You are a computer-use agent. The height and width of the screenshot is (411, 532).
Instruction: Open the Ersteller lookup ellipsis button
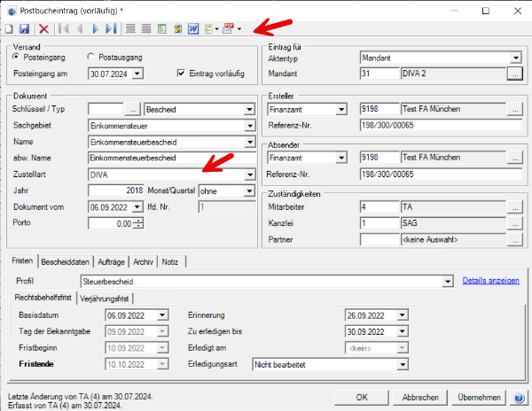click(514, 109)
